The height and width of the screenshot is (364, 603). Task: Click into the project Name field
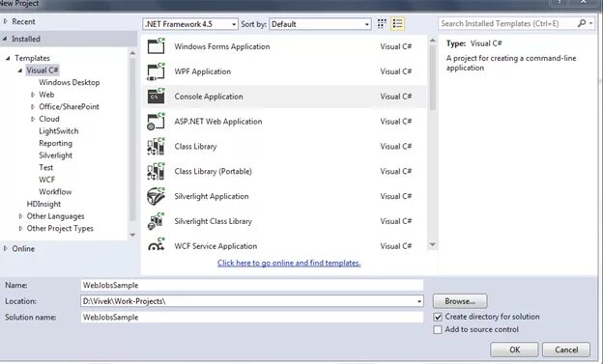point(252,285)
